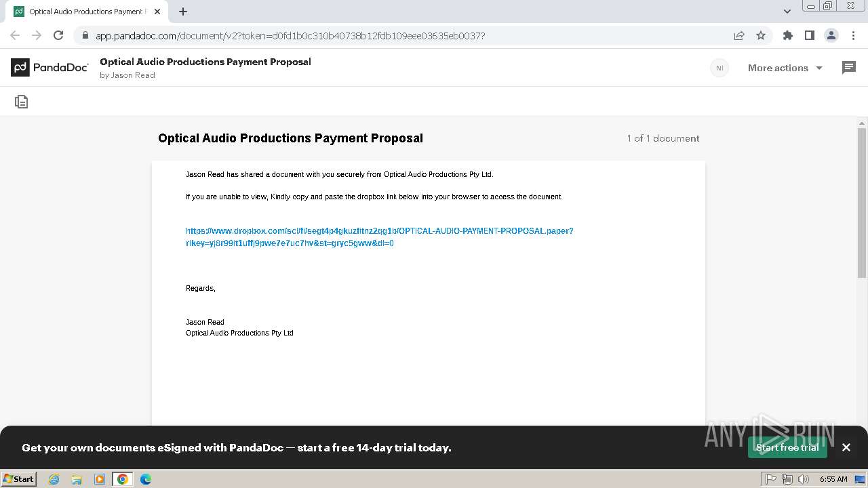Viewport: 868px width, 488px height.
Task: Click the address bar URL
Action: (290, 35)
